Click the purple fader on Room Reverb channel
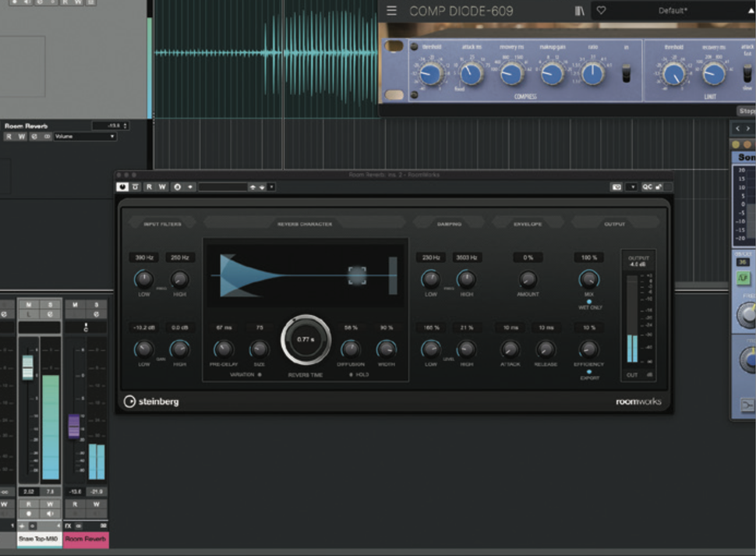The image size is (756, 556). 72,427
